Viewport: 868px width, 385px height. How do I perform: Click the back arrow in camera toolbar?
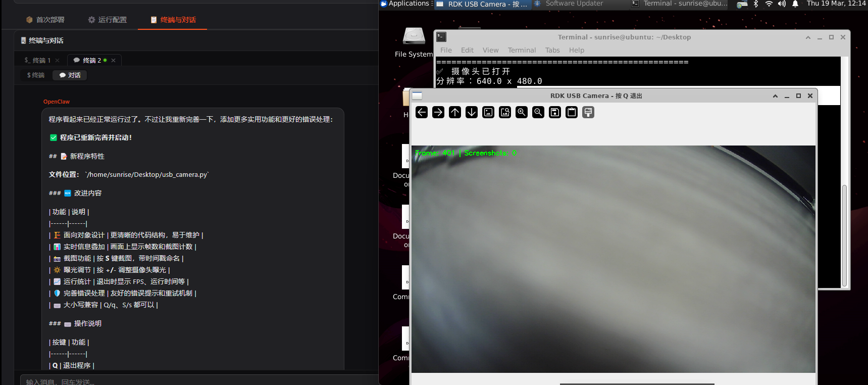(422, 112)
